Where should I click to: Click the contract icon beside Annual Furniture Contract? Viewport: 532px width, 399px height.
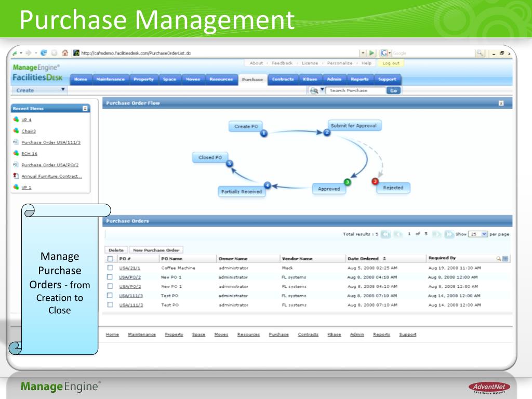point(16,176)
